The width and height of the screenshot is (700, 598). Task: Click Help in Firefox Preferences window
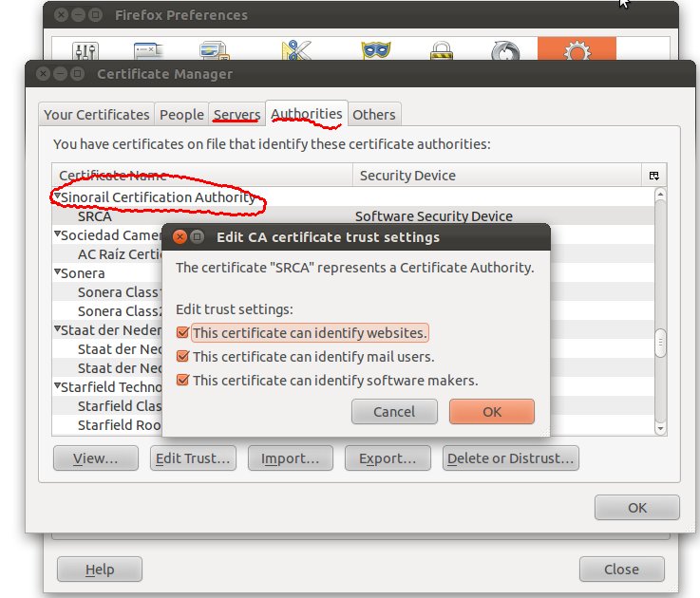[100, 569]
